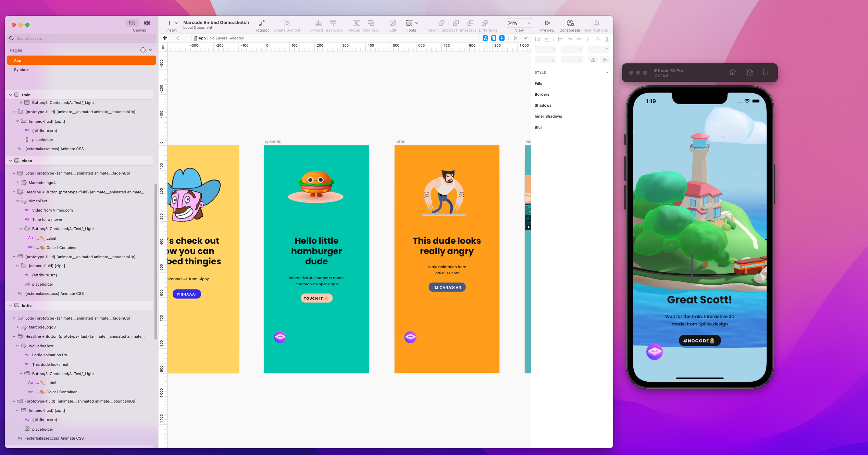
Task: Open the zoom 74% dropdown
Action: pos(519,23)
